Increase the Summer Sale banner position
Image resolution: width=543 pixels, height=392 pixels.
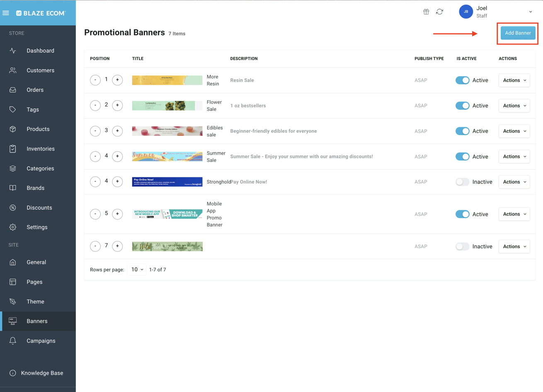117,156
